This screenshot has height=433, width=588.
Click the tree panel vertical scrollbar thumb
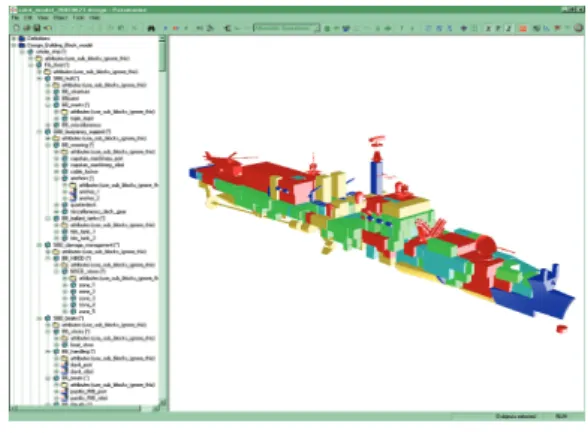point(162,55)
